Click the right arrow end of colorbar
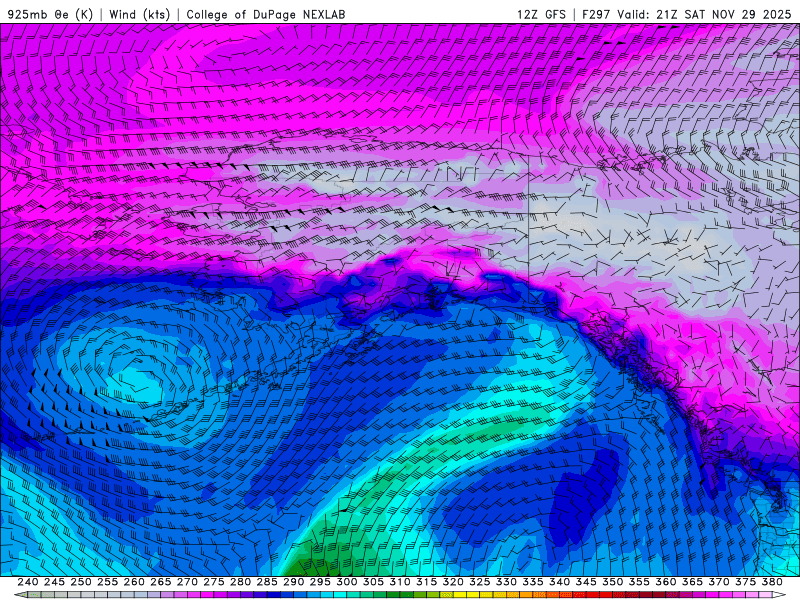The height and width of the screenshot is (600, 800). point(779,595)
